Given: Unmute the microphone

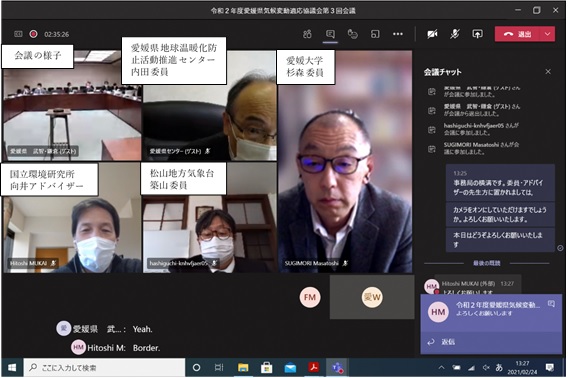Looking at the screenshot, I should pos(455,34).
